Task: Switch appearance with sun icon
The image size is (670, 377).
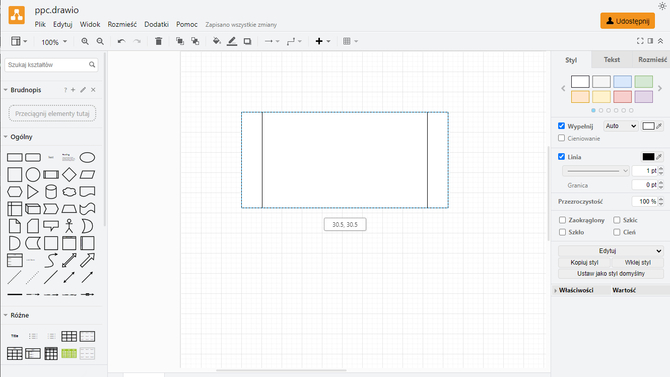Action: pyautogui.click(x=662, y=6)
